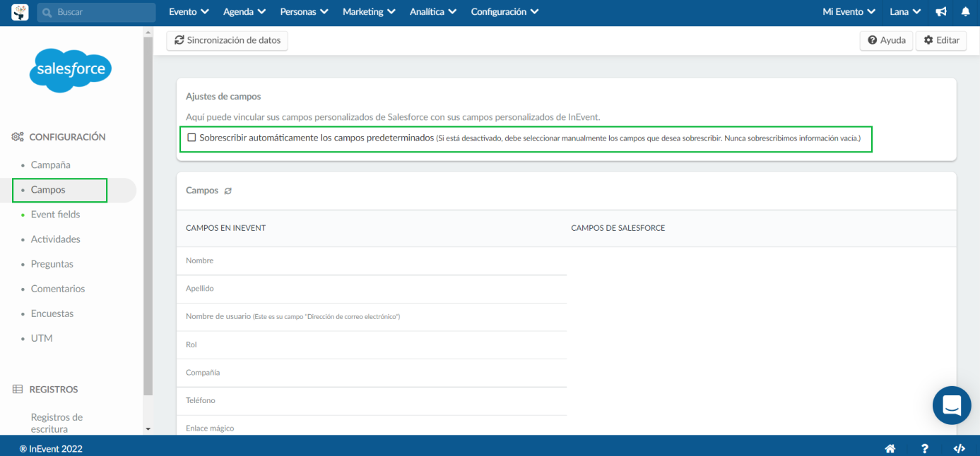The image size is (980, 456).
Task: Click the Salesforce cloud logo
Action: tap(71, 70)
